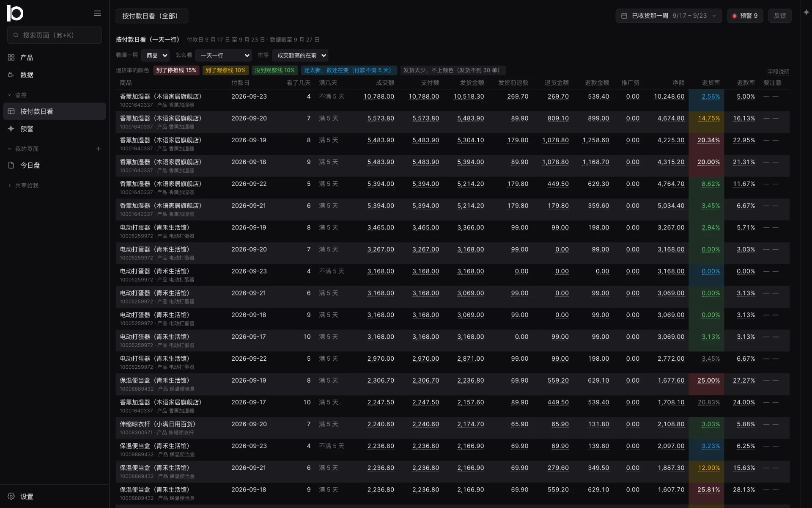
Task: Collapse sidebar with the hamburger icon
Action: (x=97, y=13)
